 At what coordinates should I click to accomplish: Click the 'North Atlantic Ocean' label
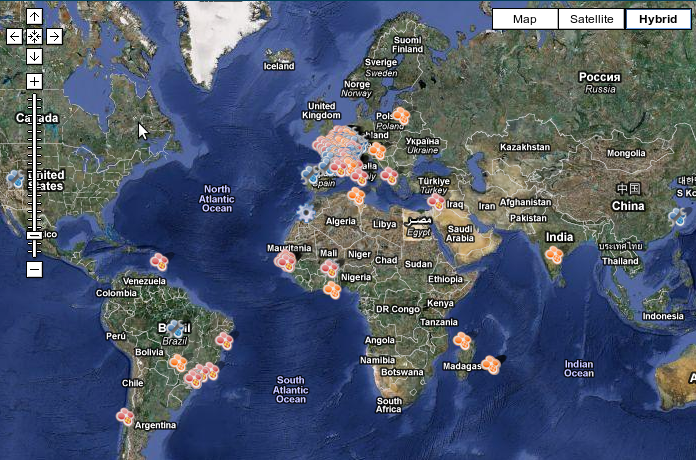(217, 198)
